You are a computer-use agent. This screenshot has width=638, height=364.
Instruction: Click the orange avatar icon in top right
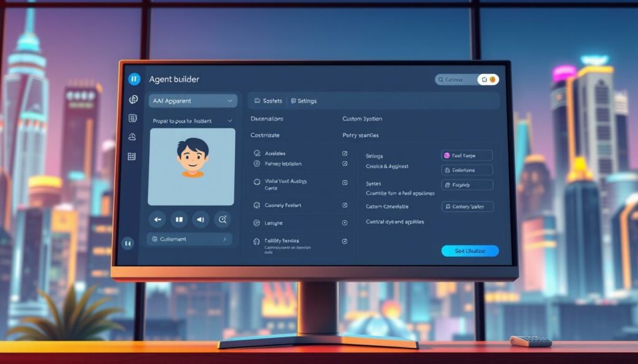(492, 80)
